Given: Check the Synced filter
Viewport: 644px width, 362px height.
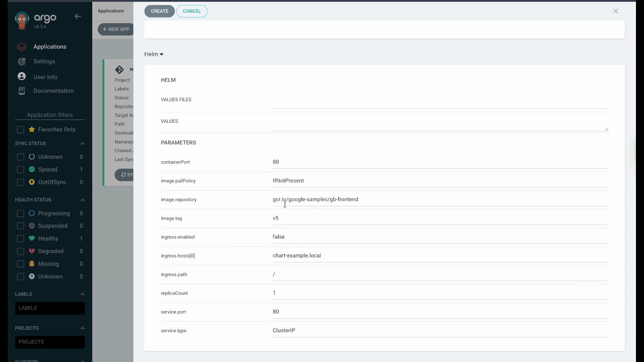Looking at the screenshot, I should (x=20, y=170).
